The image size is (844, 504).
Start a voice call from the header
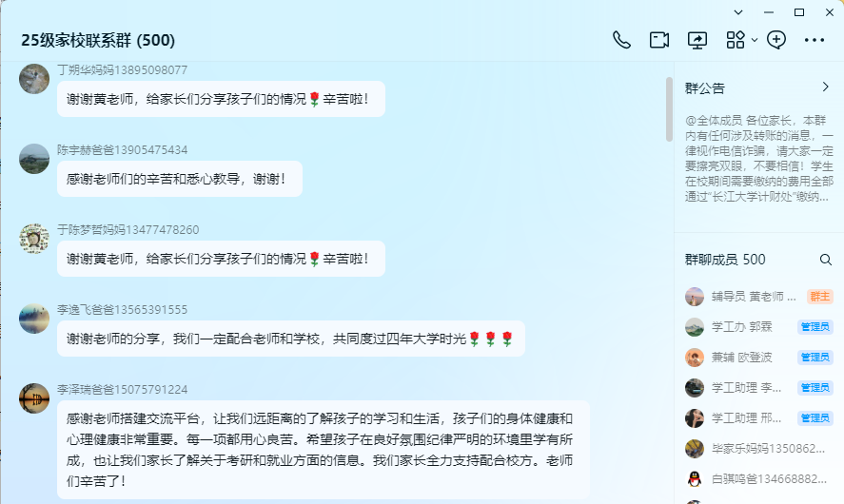[x=621, y=40]
